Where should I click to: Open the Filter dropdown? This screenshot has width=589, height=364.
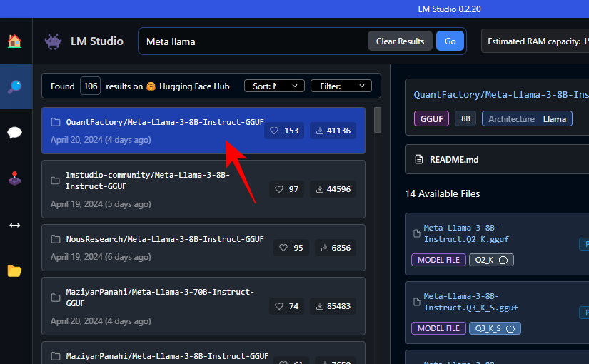coord(341,86)
